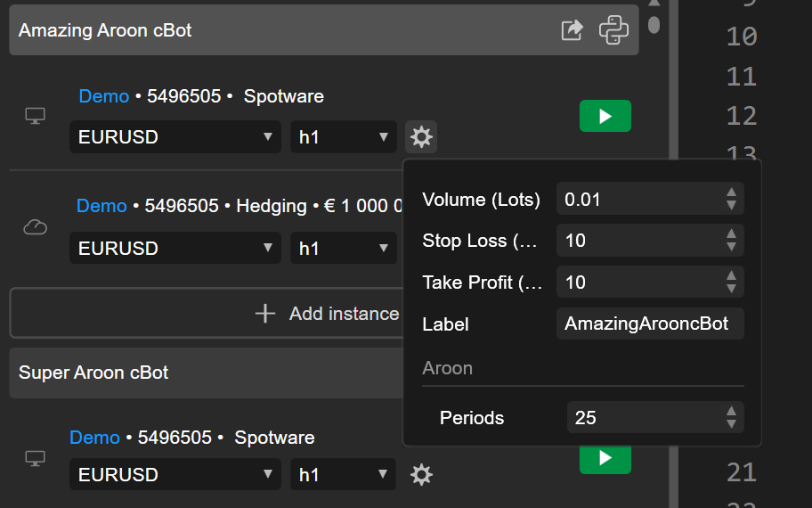This screenshot has height=508, width=812.
Task: Start the Super Aroon cBot instance
Action: [x=605, y=458]
